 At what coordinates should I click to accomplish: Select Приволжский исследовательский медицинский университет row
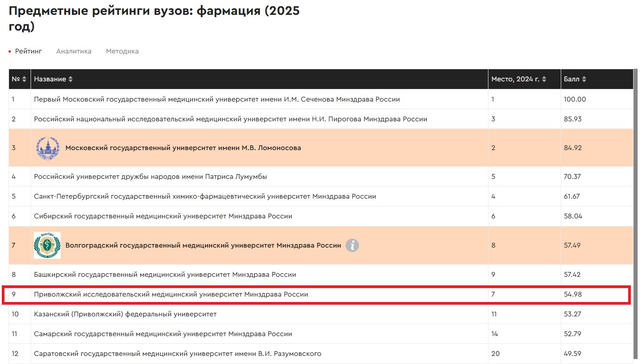[x=321, y=294]
